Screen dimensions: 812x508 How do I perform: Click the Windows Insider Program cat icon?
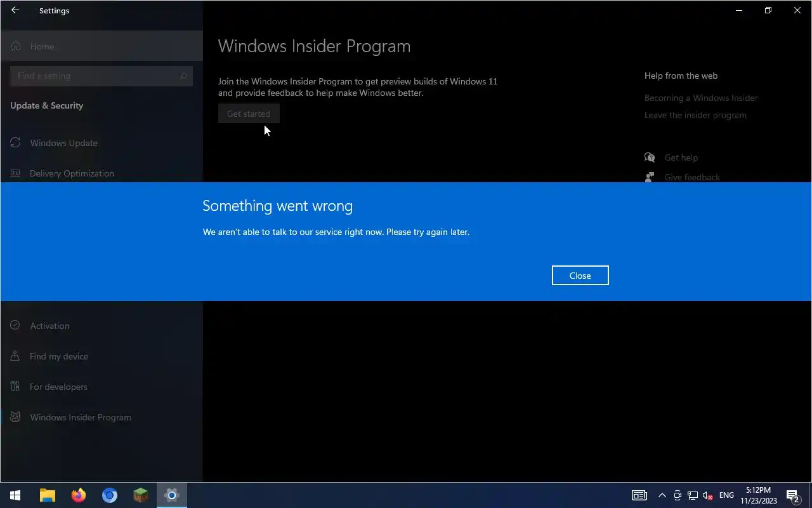point(15,417)
